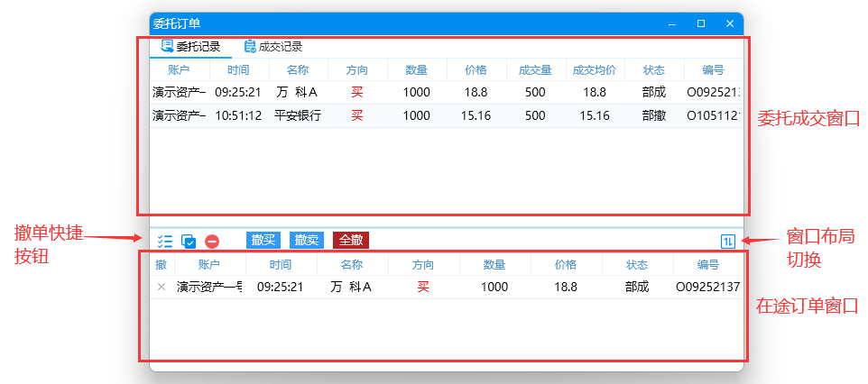Cancel the 万科A pending order via X

(x=162, y=288)
